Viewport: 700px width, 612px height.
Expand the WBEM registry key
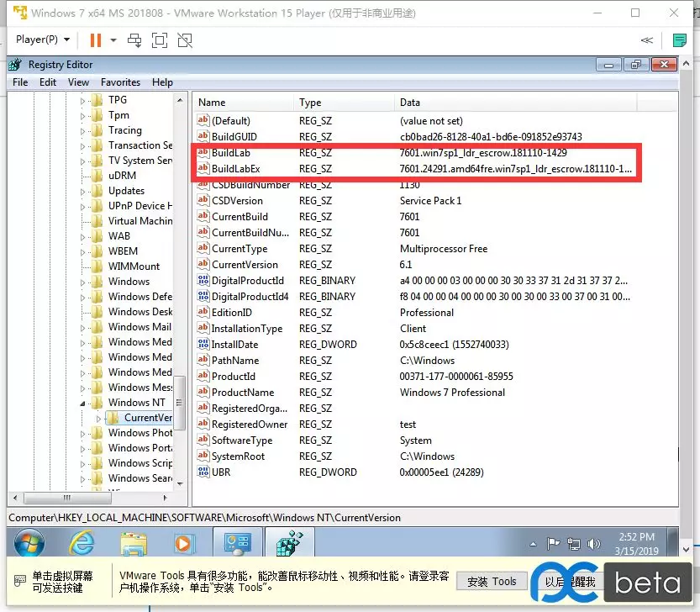(82, 252)
